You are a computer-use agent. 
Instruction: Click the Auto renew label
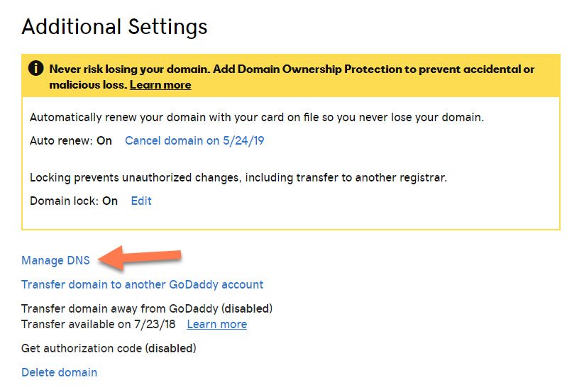click(x=61, y=140)
